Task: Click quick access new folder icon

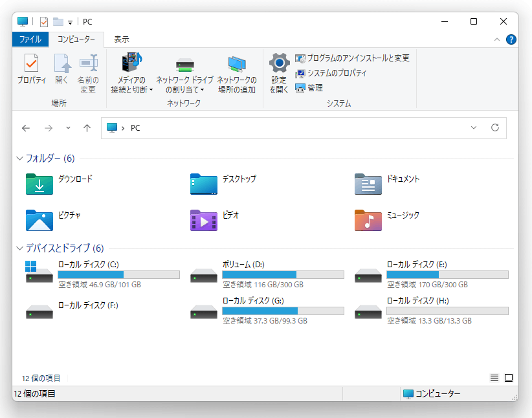Action: pyautogui.click(x=58, y=22)
